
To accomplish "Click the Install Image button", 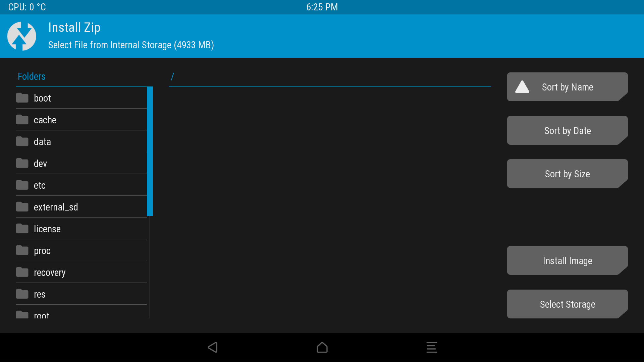I will click(x=568, y=261).
